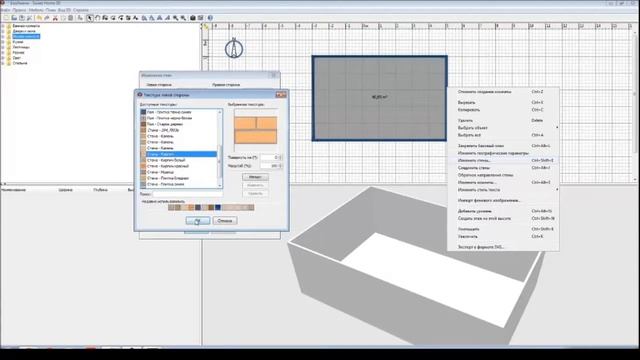Click the Cut scissors toolbar icon
640x360 pixels.
[55, 18]
